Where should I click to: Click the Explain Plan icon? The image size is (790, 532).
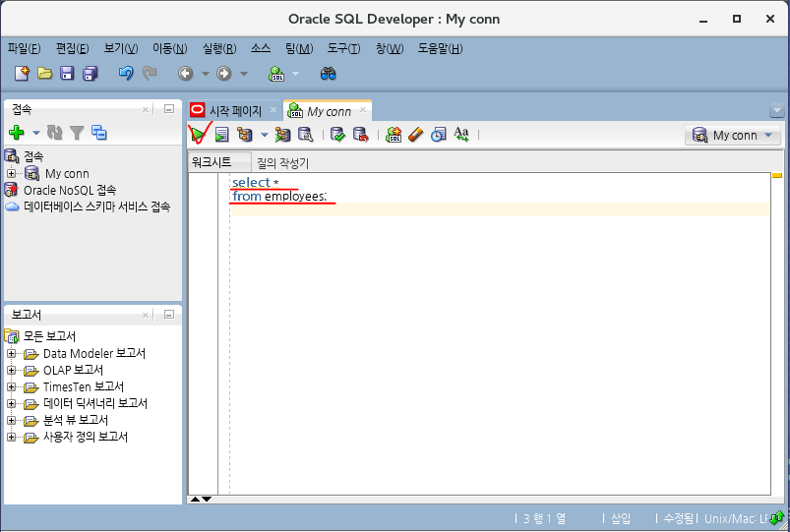[245, 135]
